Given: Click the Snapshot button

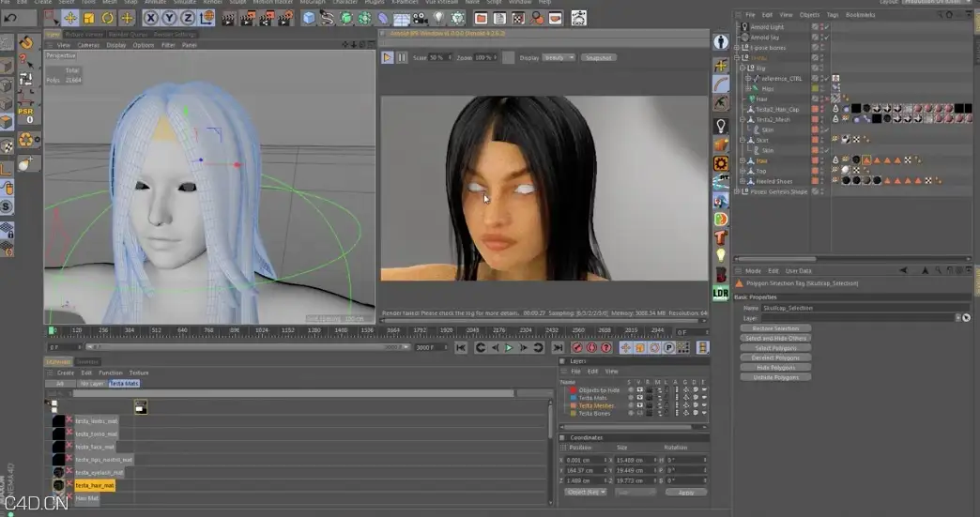Looking at the screenshot, I should pyautogui.click(x=598, y=57).
